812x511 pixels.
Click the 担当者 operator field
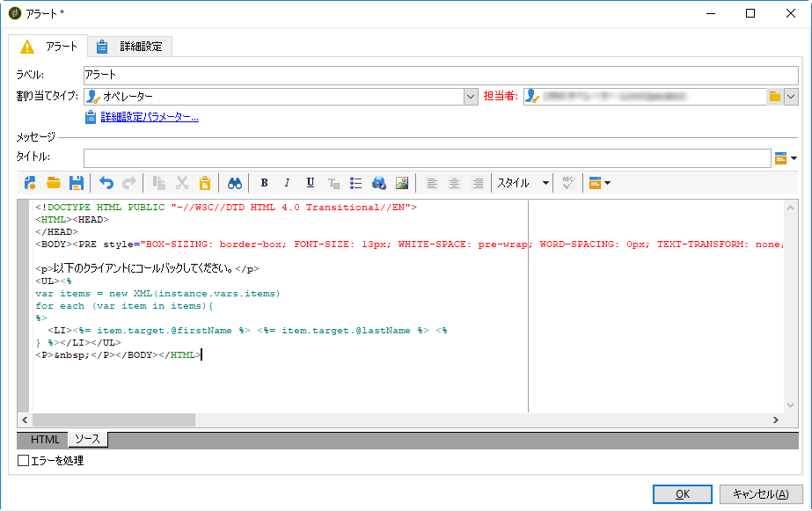[645, 96]
